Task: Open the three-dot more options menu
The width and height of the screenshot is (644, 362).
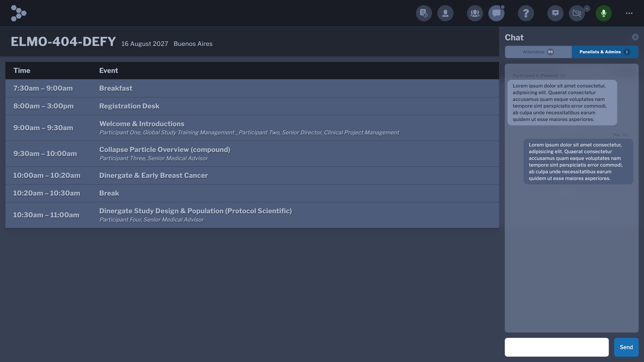Action: tap(629, 13)
